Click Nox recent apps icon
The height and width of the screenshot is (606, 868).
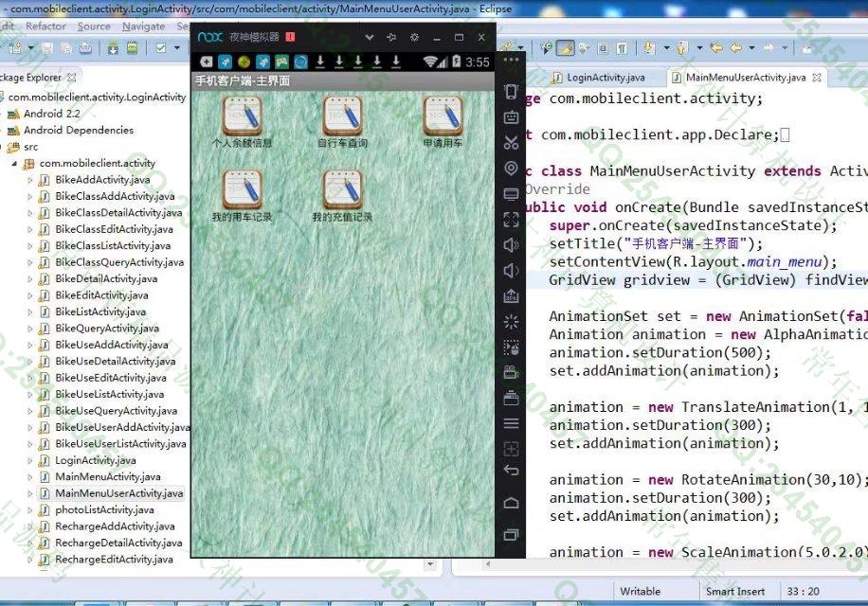coord(511,535)
